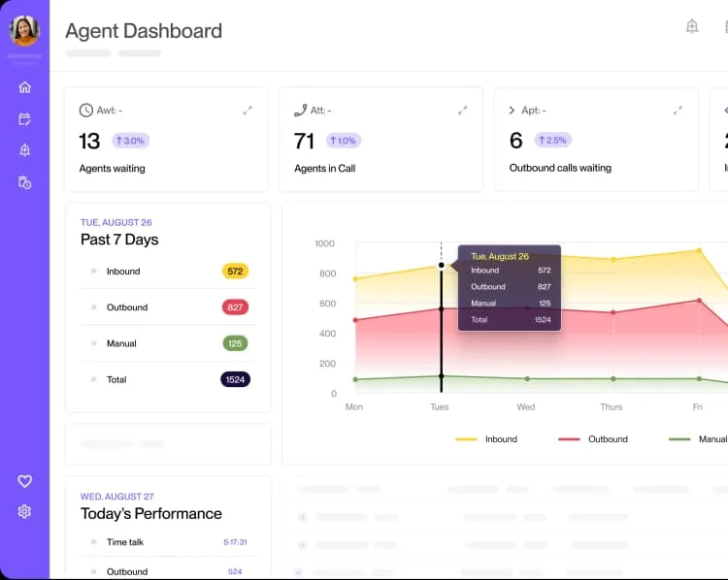Click the TUE, AUGUST 26 date label
The height and width of the screenshot is (580, 728).
(116, 222)
